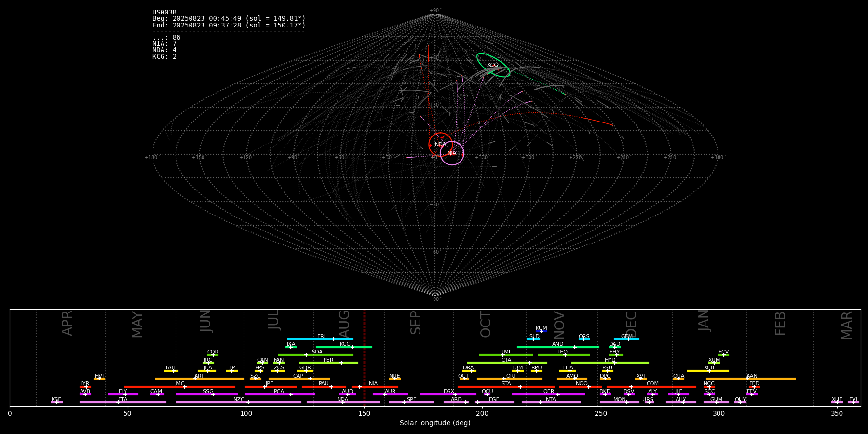Click the URS shower label in timeline

[648, 400]
